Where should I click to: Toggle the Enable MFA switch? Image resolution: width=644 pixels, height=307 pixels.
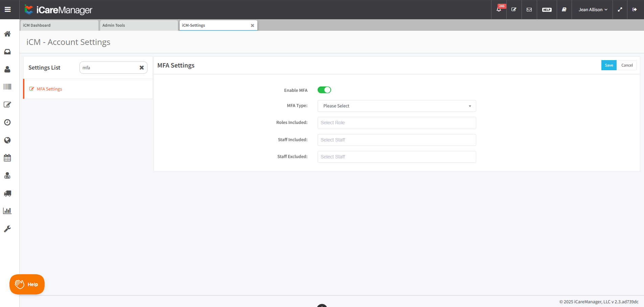pos(324,90)
